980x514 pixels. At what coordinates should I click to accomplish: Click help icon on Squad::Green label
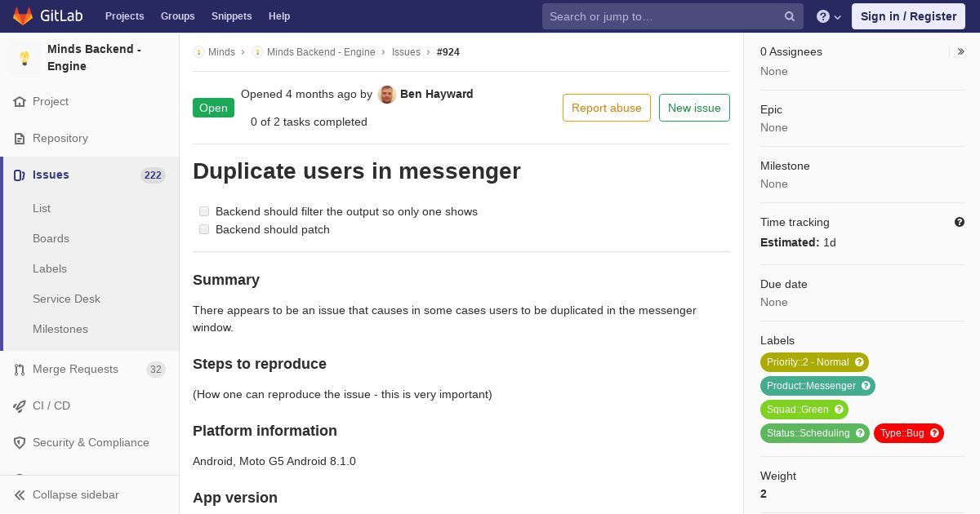(839, 410)
